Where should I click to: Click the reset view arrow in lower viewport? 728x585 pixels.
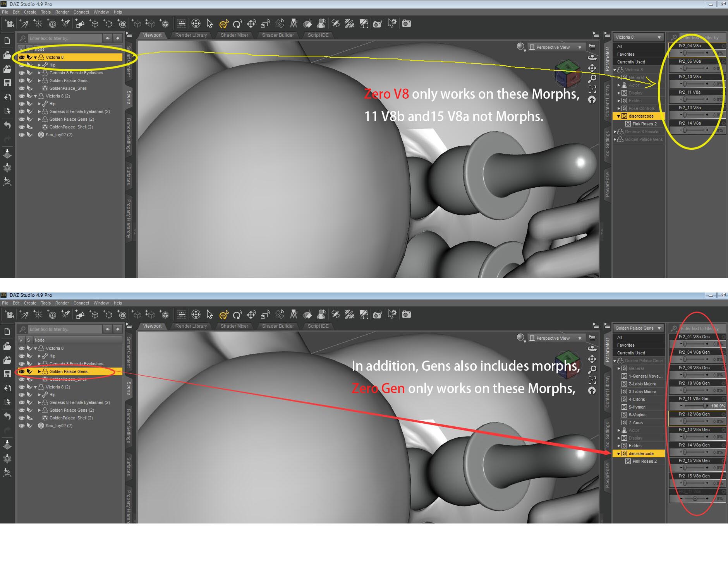tap(592, 390)
